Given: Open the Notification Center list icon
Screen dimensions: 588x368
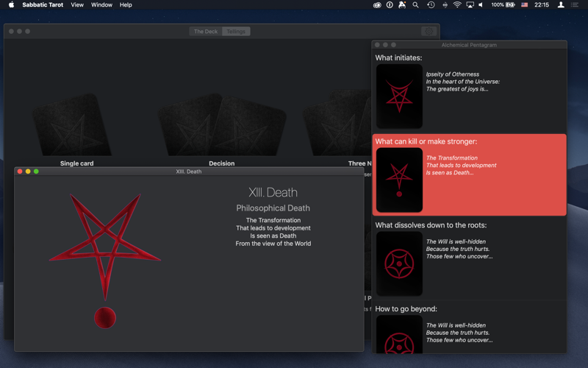Looking at the screenshot, I should [575, 5].
